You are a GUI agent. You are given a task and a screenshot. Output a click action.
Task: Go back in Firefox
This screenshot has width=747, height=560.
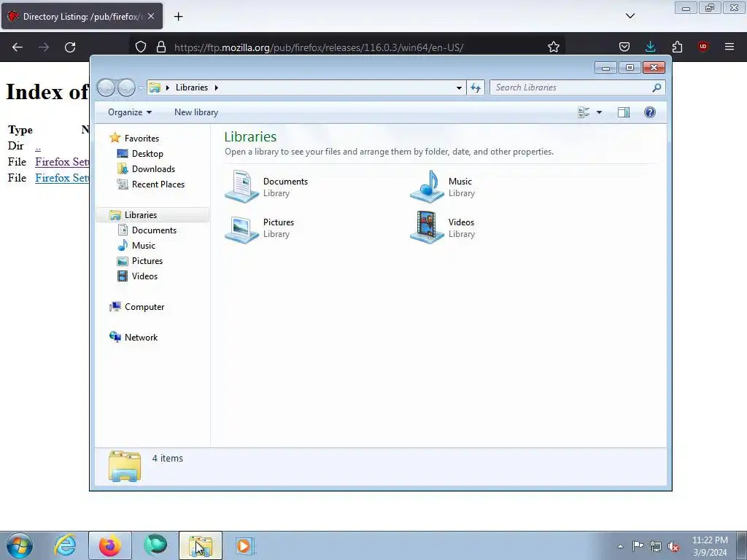[x=18, y=47]
